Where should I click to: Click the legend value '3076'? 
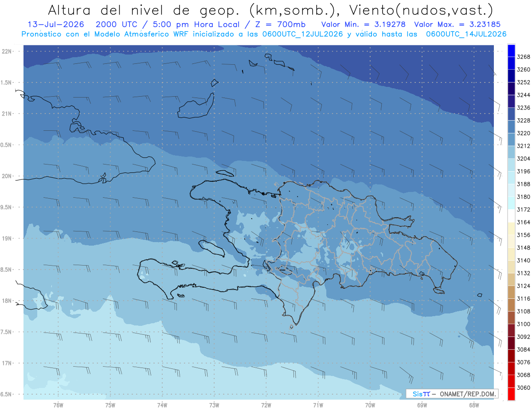pyautogui.click(x=524, y=362)
